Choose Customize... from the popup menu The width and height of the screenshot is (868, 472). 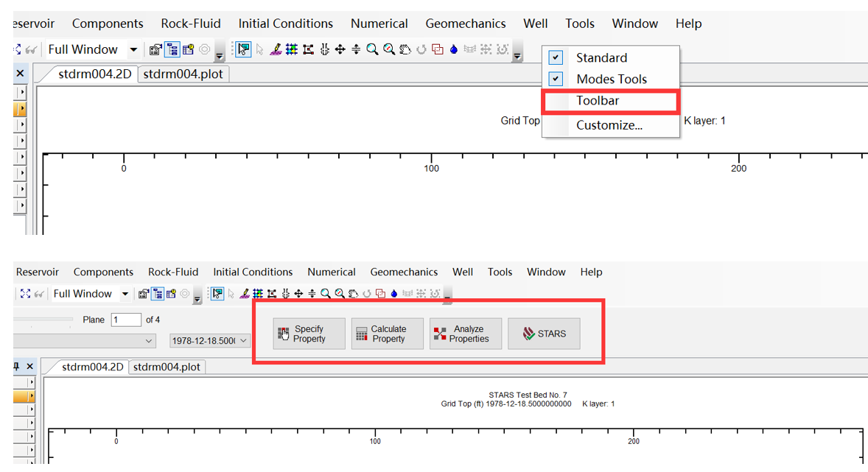pyautogui.click(x=609, y=125)
